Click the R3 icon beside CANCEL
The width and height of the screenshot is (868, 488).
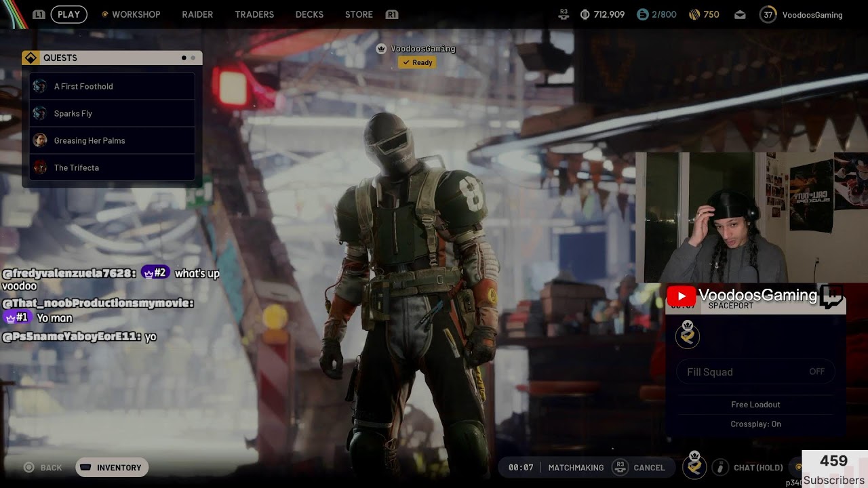point(619,467)
